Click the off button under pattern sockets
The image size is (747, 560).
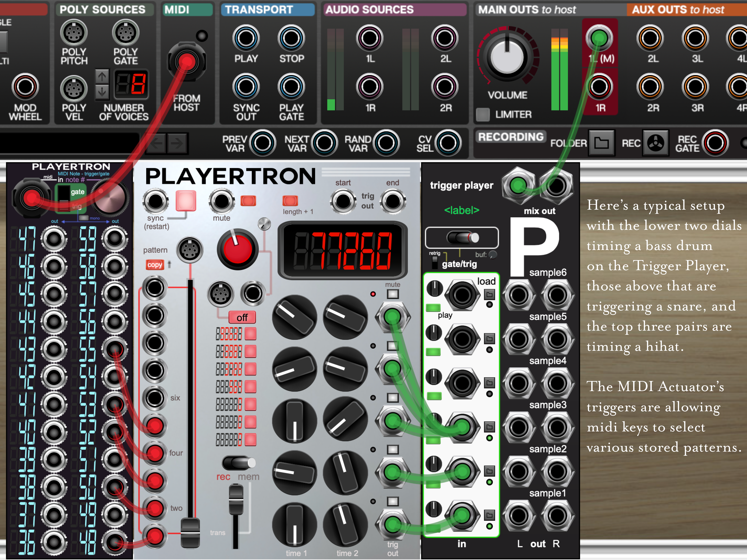(242, 317)
